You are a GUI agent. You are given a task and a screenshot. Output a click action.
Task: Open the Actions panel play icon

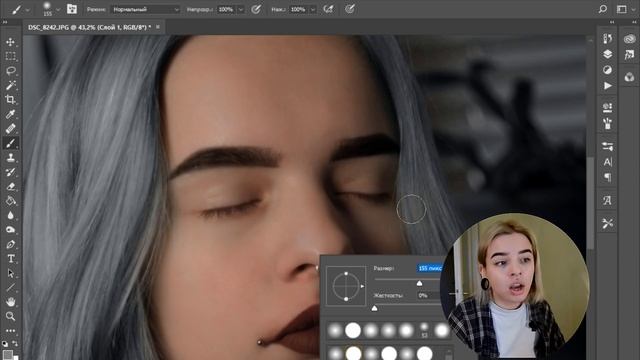(607, 86)
